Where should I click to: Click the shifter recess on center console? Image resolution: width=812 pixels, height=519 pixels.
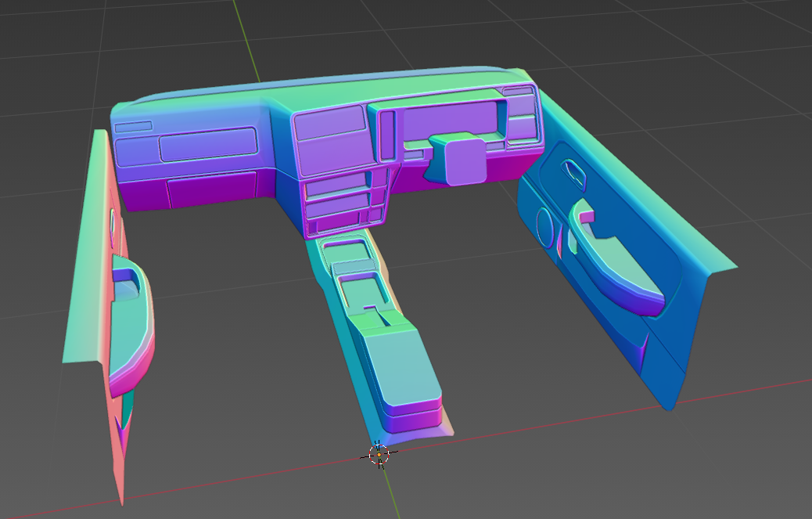(362, 291)
